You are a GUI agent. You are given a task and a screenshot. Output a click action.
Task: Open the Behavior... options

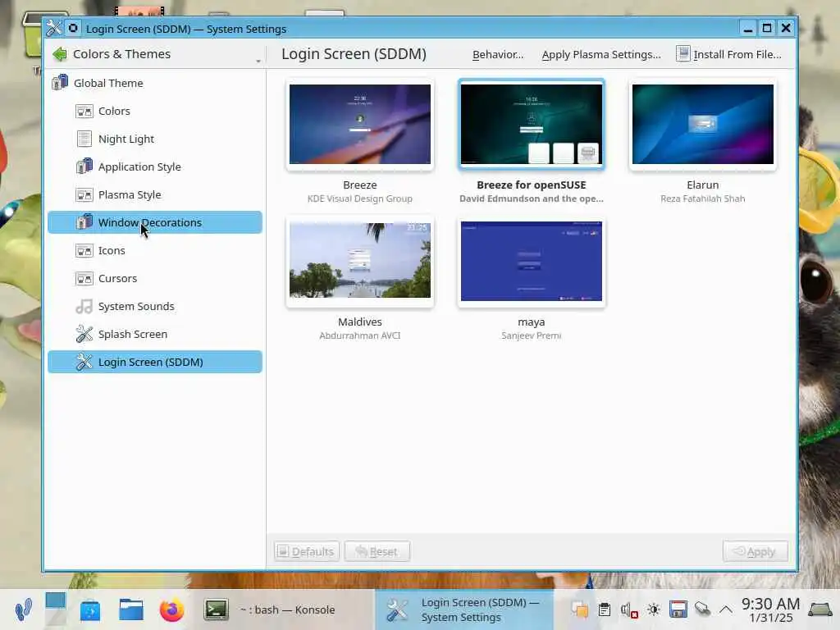pyautogui.click(x=498, y=55)
